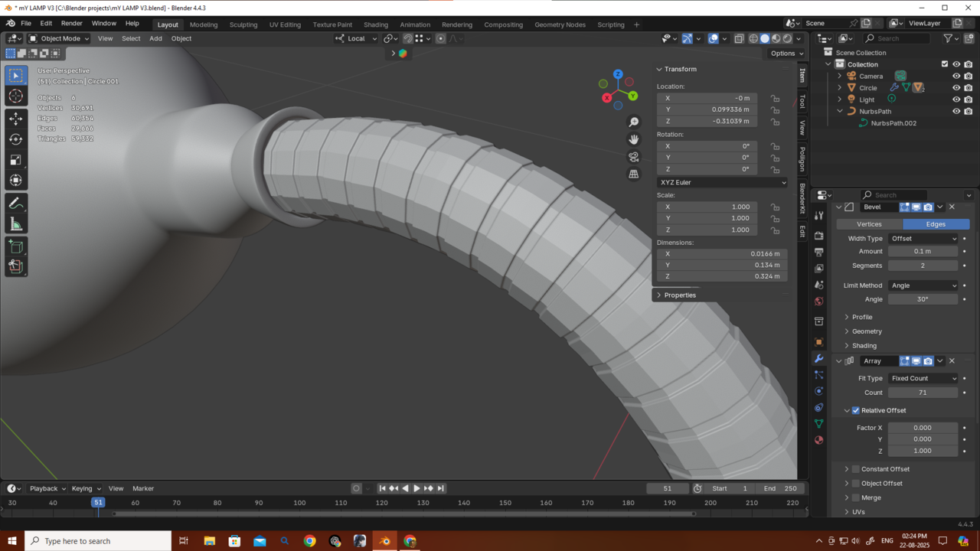Toggle camera view in viewport
Viewport: 980px width, 551px height.
click(x=633, y=157)
